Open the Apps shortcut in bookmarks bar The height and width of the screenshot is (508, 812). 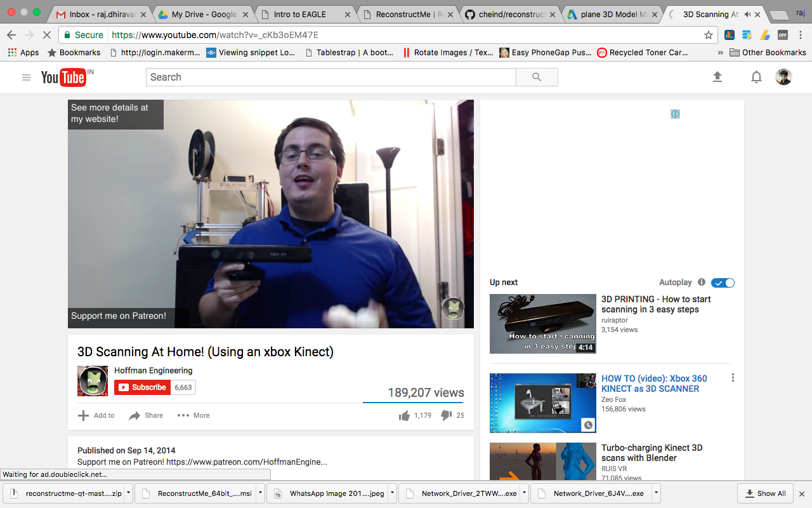pos(23,53)
